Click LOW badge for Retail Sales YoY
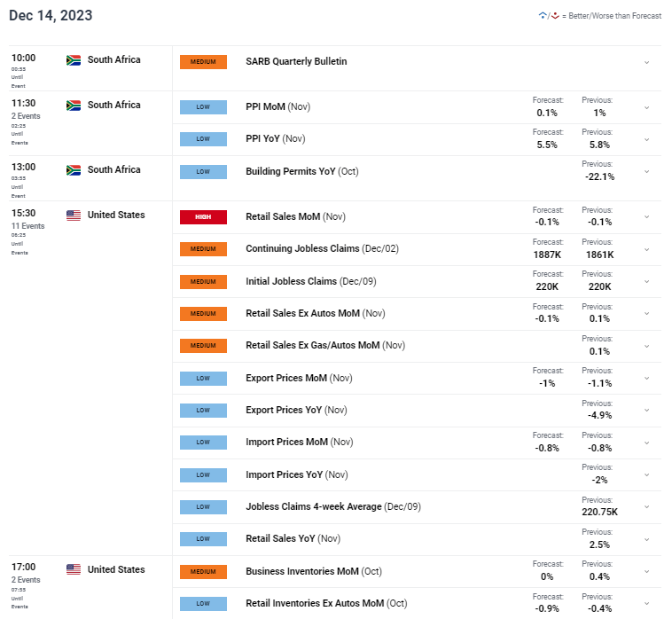672x619 pixels. 203,539
